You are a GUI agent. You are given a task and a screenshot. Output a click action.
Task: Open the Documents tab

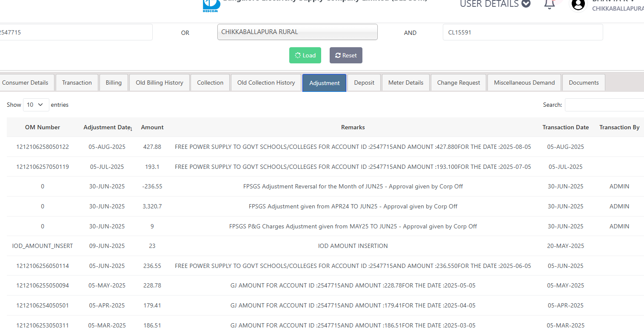click(x=584, y=83)
